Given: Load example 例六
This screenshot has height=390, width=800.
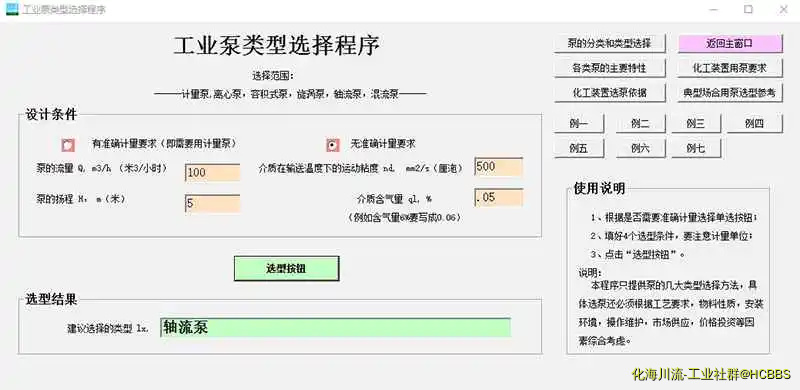Looking at the screenshot, I should [640, 149].
